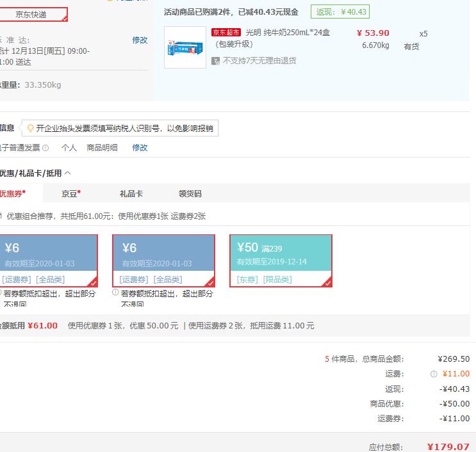476x452 pixels.
Task: Toggle the ¥50 满239 东券 coupon
Action: (281, 261)
